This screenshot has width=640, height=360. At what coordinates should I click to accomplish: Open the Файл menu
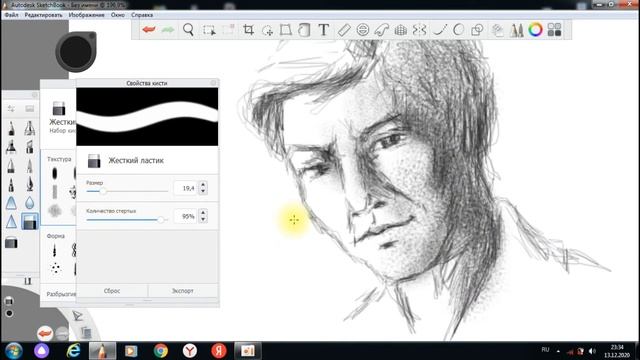[x=11, y=15]
